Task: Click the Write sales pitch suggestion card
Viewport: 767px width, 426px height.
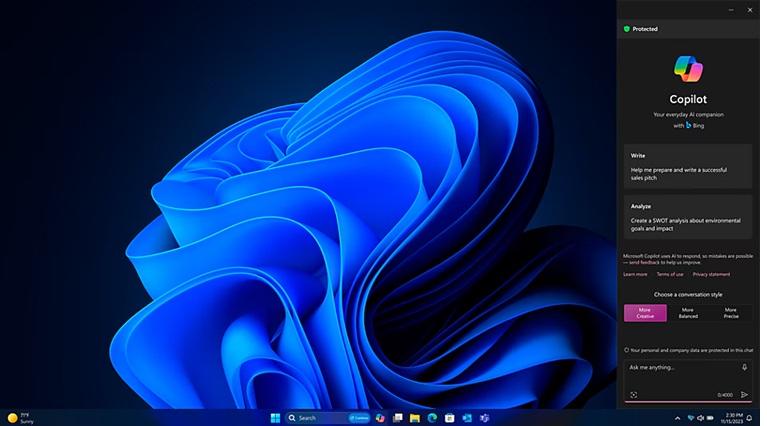Action: [688, 166]
